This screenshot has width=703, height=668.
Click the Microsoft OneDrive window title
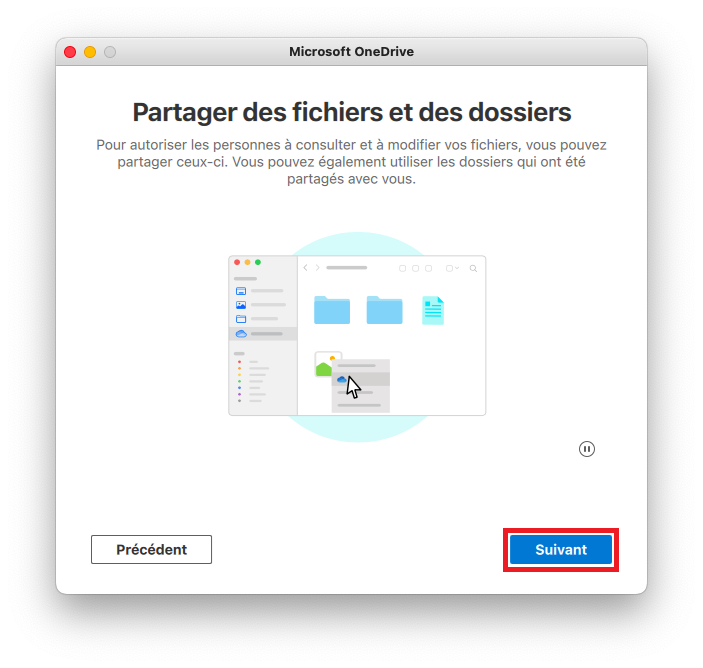click(351, 52)
